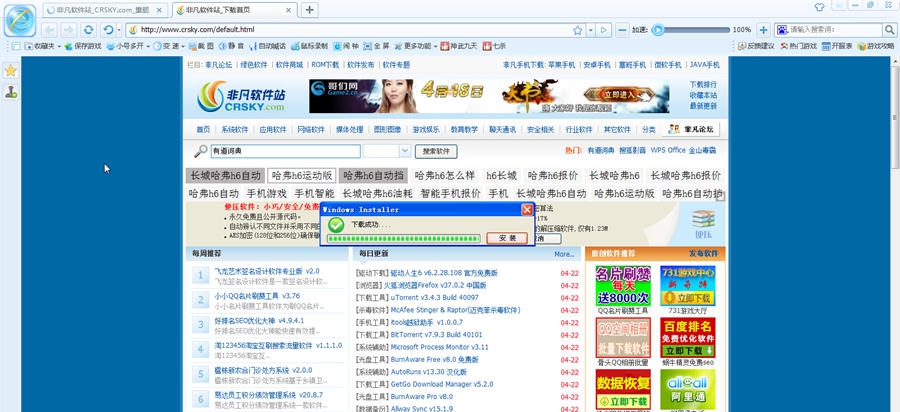This screenshot has width=900, height=412.
Task: Open the 网络软件 site menu item
Action: (311, 130)
